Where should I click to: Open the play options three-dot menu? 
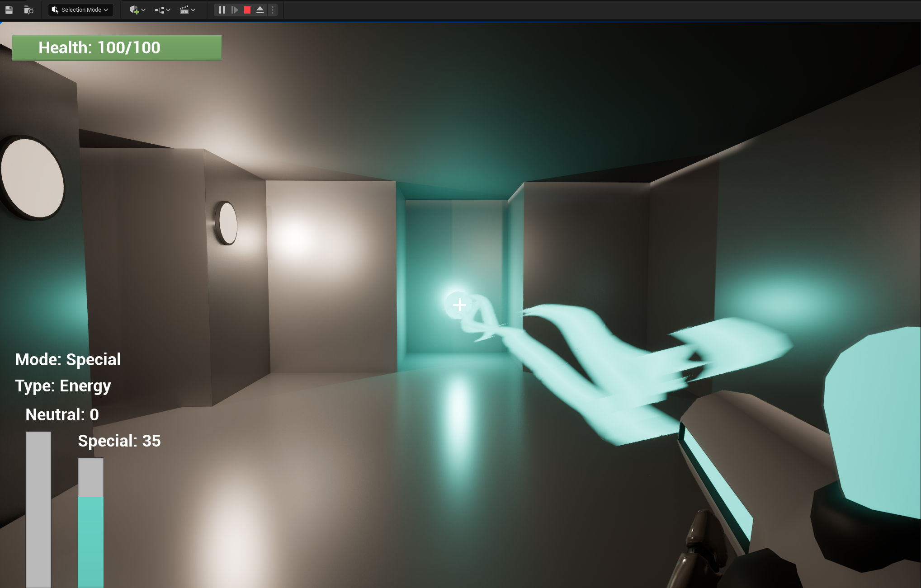click(x=273, y=9)
